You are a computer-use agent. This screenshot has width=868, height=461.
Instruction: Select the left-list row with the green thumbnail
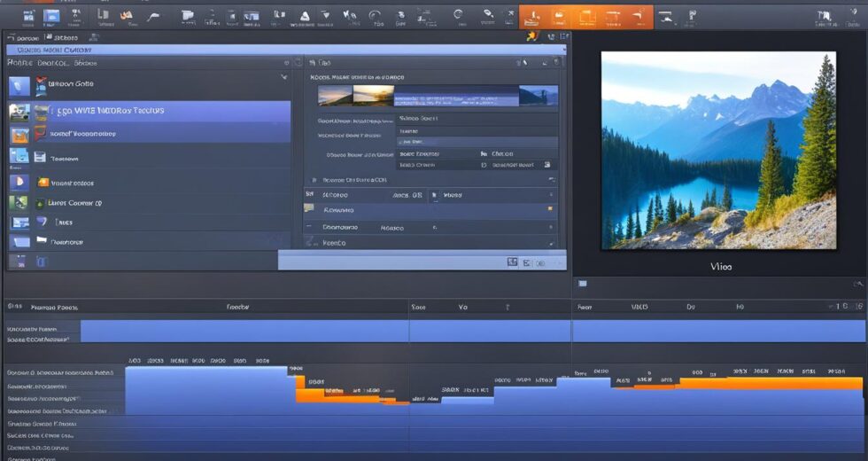click(x=149, y=203)
